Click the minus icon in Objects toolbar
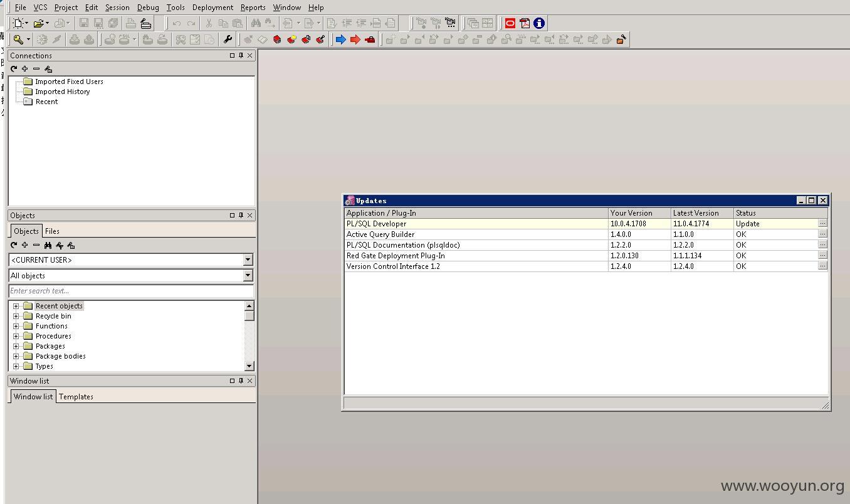This screenshot has height=504, width=850. [x=36, y=245]
